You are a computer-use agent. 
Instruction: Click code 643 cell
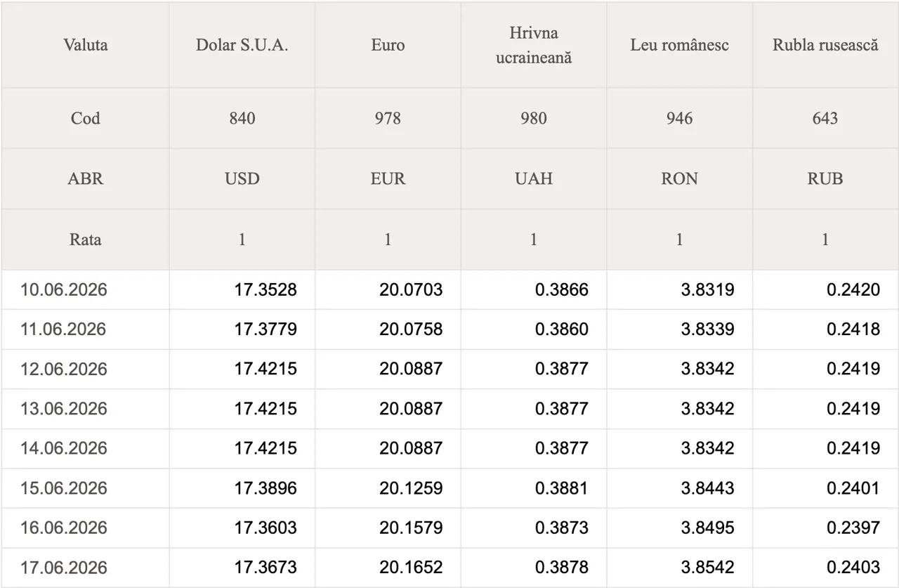[x=825, y=118]
